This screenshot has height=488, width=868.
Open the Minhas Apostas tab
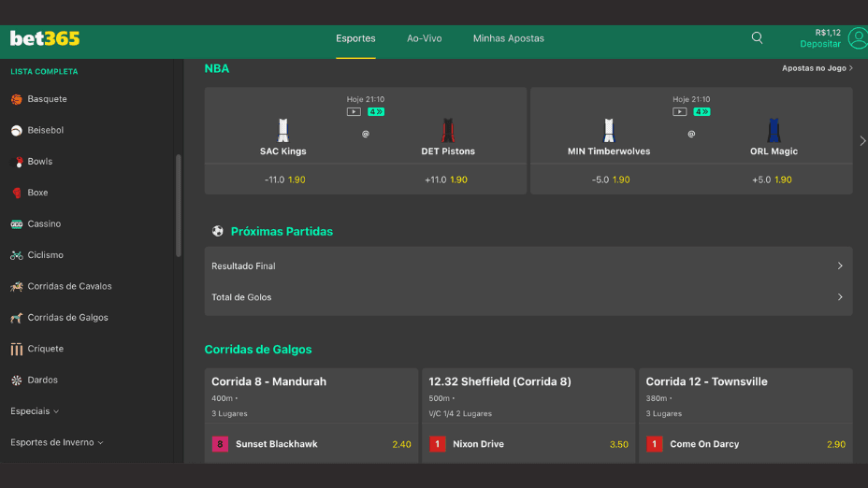pos(508,38)
